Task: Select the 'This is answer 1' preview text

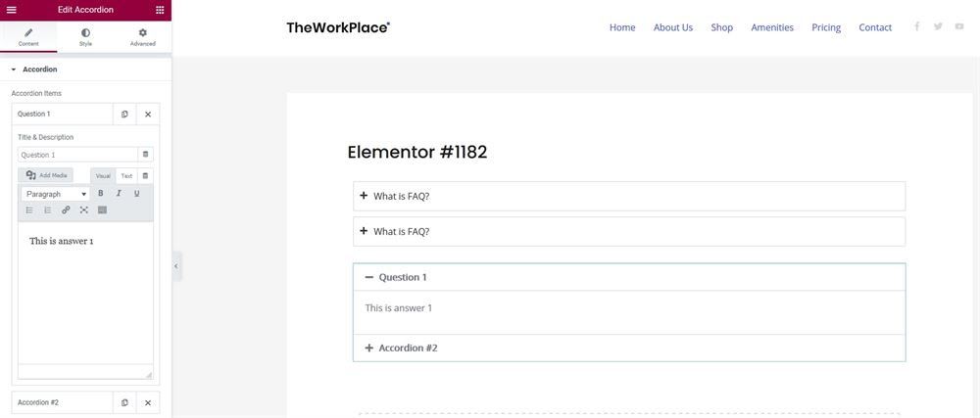Action: click(399, 308)
